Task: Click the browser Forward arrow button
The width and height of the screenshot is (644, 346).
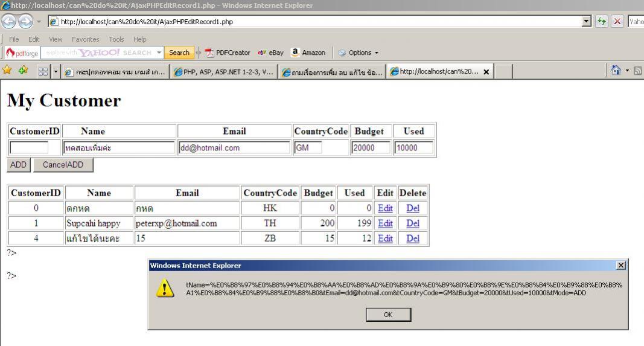Action: [25, 21]
